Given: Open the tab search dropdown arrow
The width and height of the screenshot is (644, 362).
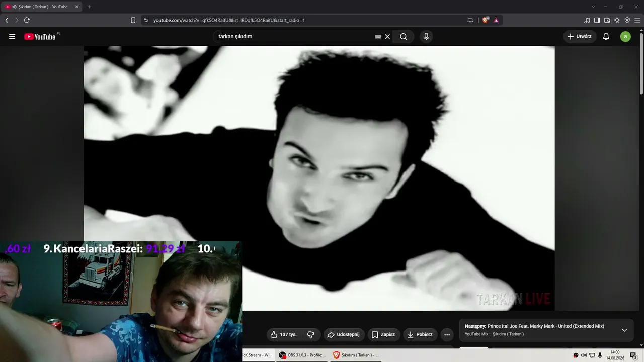Looking at the screenshot, I should 593,7.
